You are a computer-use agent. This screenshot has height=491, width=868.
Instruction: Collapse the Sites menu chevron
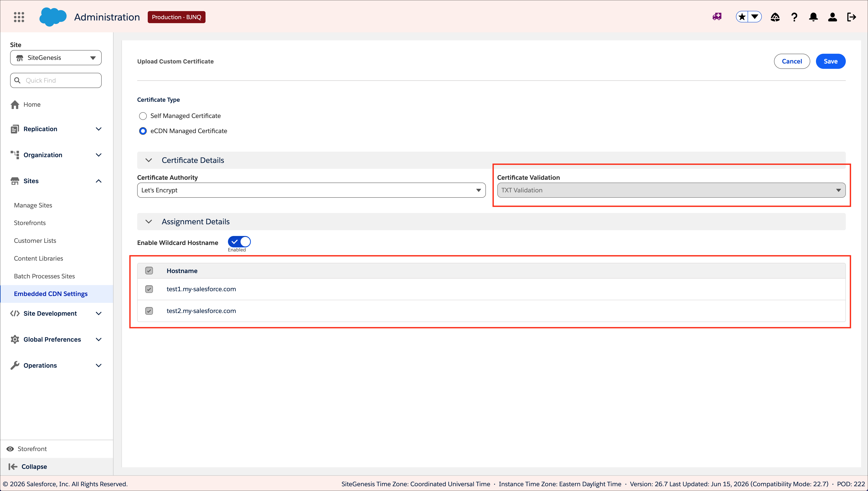click(x=99, y=181)
